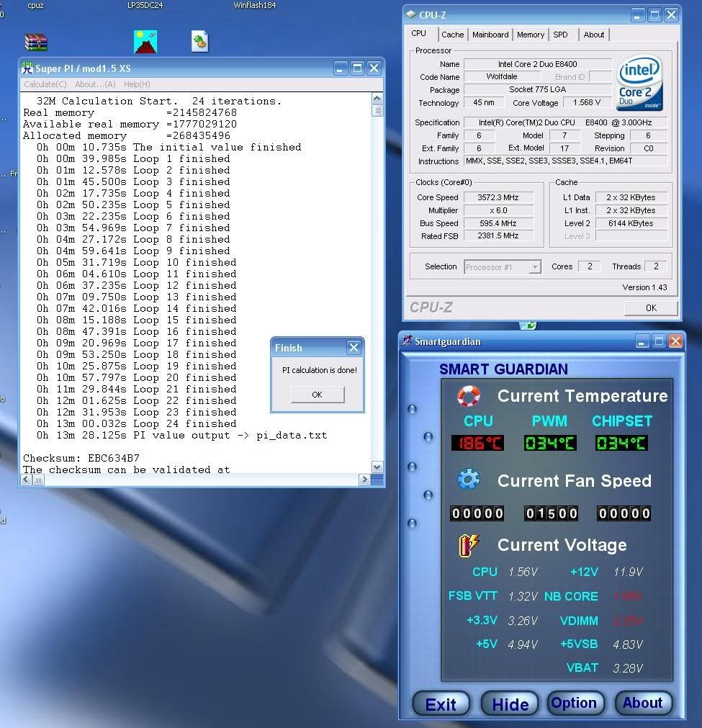Click the Intel Core 2 Duo logo
Image resolution: width=702 pixels, height=728 pixels.
click(x=640, y=84)
